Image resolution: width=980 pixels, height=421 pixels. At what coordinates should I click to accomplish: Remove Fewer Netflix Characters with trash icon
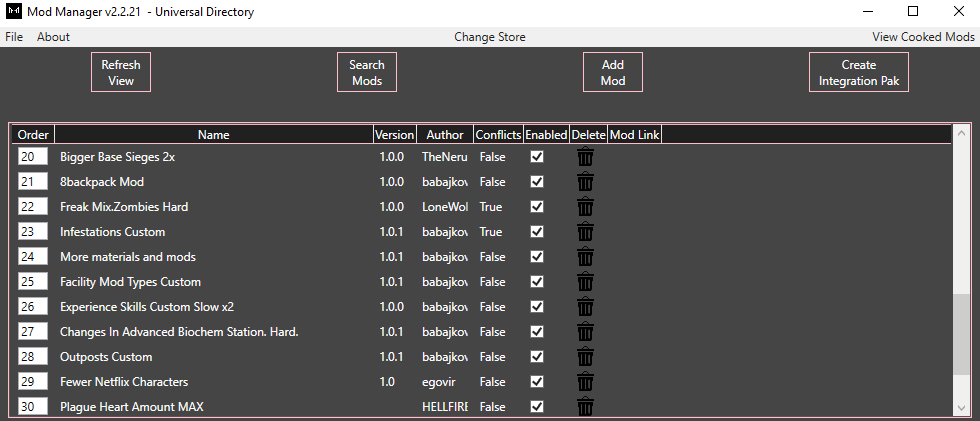pyautogui.click(x=586, y=382)
